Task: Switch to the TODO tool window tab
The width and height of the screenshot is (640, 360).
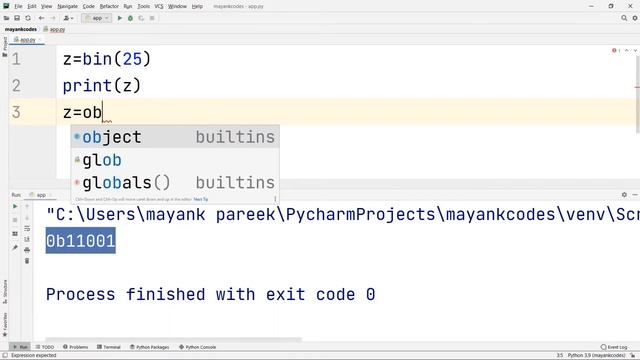Action: (x=45, y=347)
